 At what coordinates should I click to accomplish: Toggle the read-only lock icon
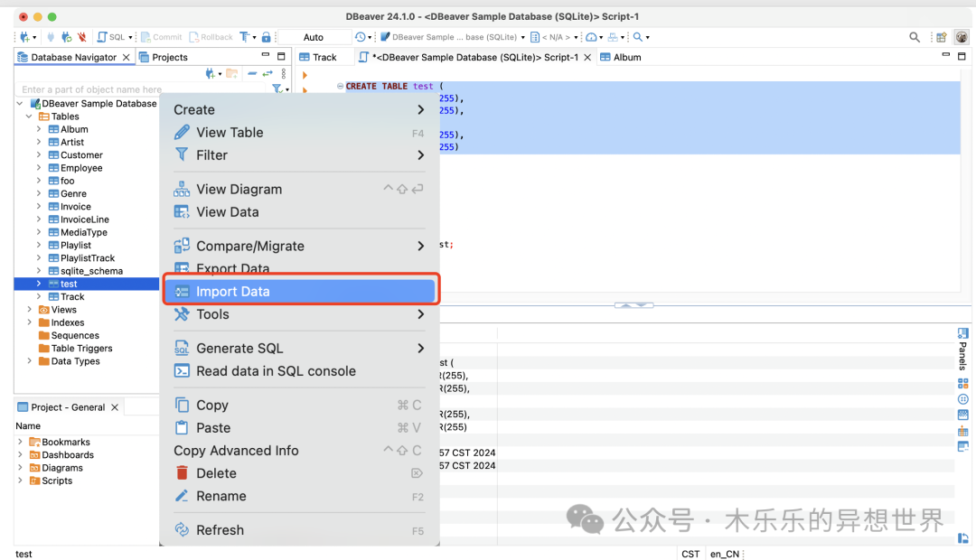pos(267,37)
